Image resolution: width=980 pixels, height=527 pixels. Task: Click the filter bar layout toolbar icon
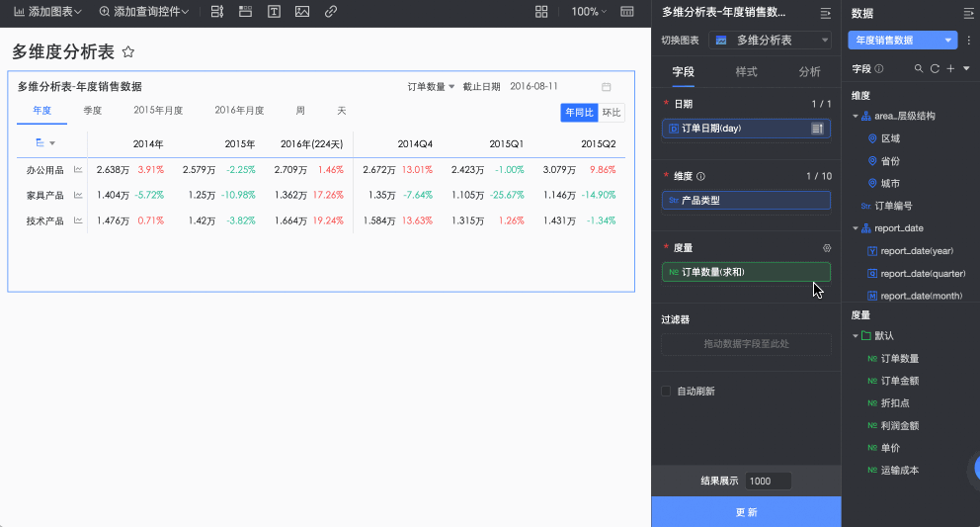[217, 12]
